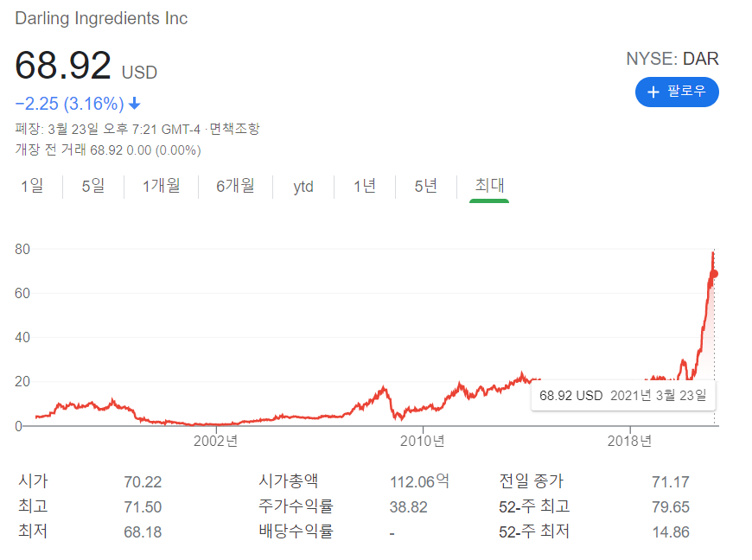Select the 1년 time range
The height and width of the screenshot is (560, 752).
click(364, 186)
